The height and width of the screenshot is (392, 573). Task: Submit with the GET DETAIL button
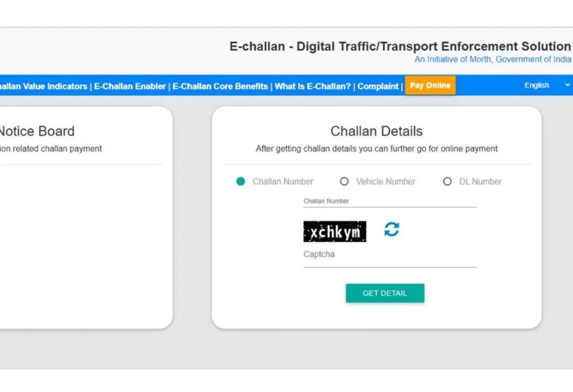[385, 293]
